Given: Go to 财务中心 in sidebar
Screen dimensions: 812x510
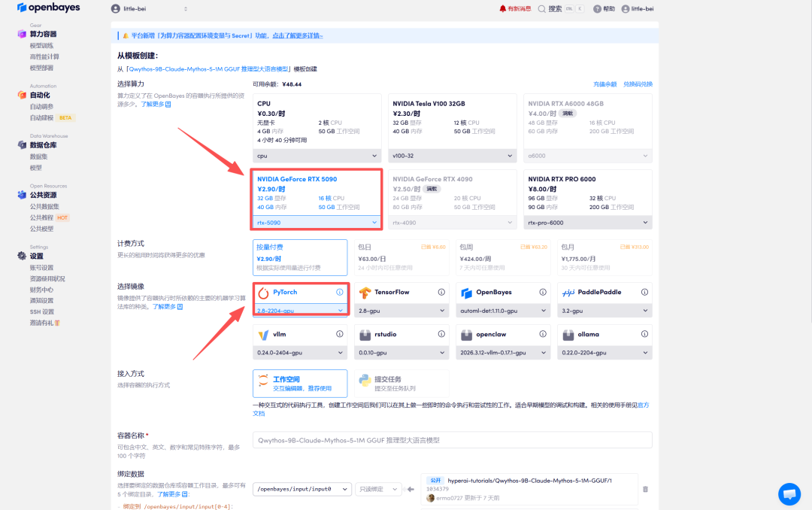Looking at the screenshot, I should tap(41, 290).
